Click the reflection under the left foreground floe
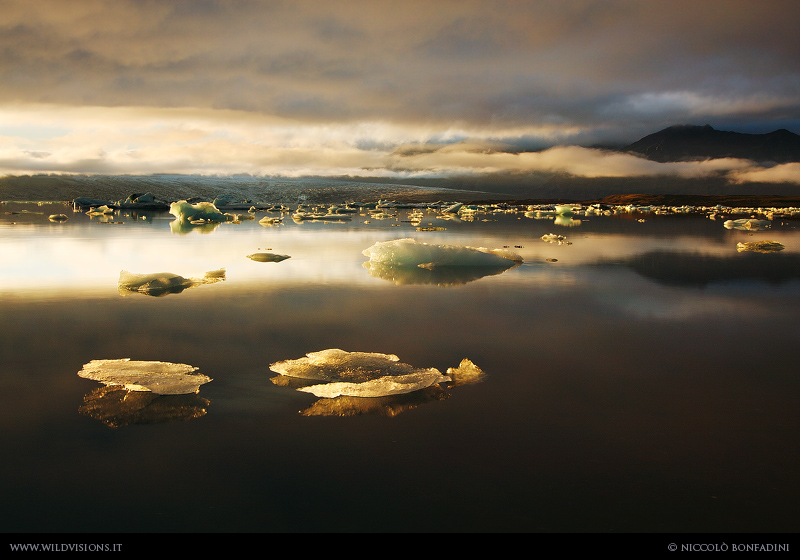This screenshot has height=560, width=800. tap(143, 406)
